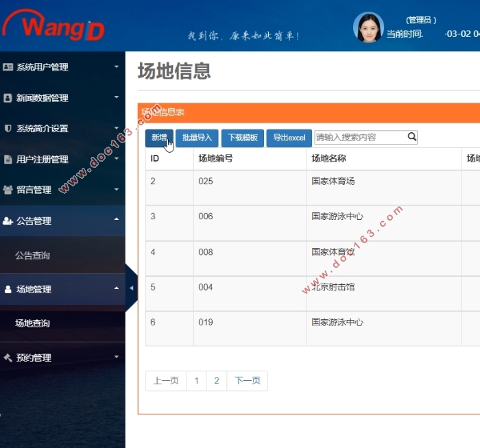Expand the 系统用户管理 dropdown arrow
The image size is (480, 448).
pos(117,66)
